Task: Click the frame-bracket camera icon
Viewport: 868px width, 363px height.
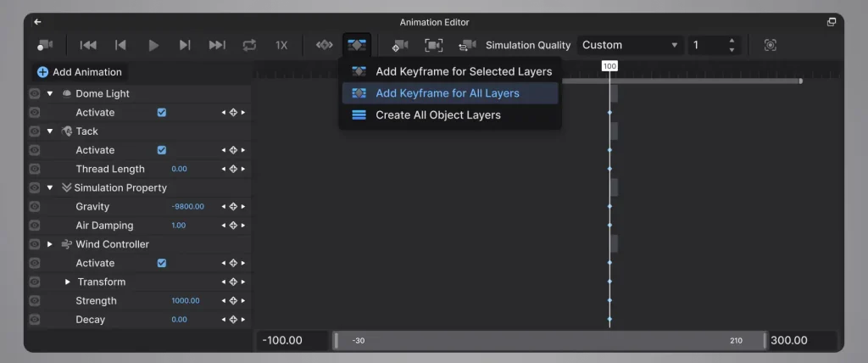Action: [433, 46]
